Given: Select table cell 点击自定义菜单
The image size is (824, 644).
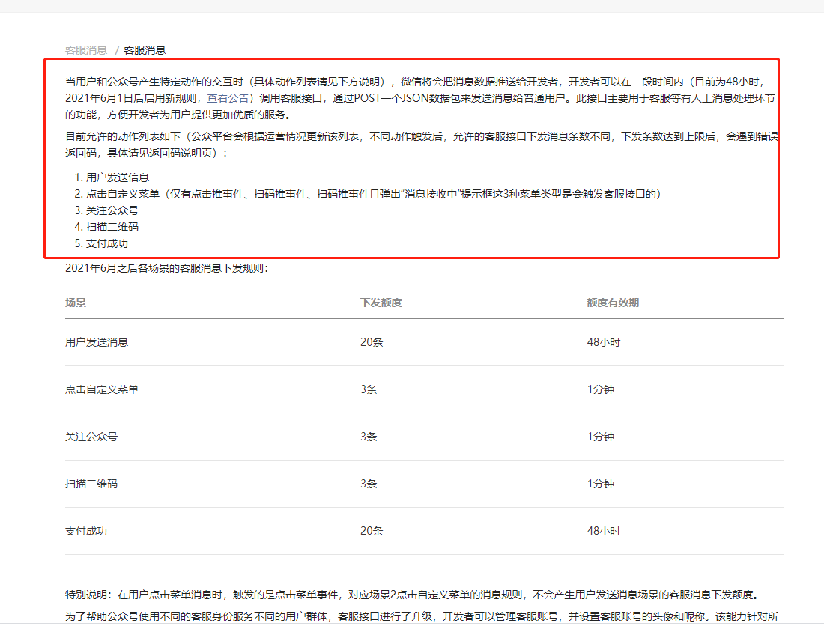Looking at the screenshot, I should point(102,389).
